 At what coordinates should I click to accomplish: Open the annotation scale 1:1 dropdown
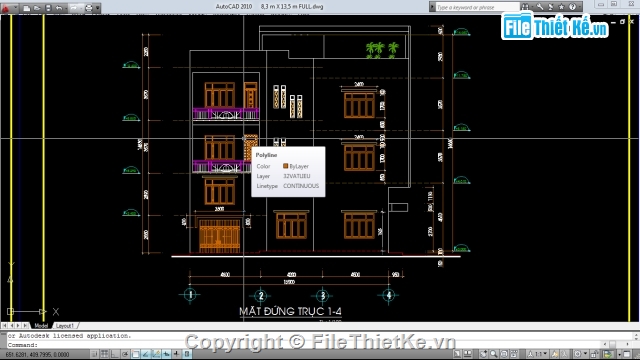537,354
